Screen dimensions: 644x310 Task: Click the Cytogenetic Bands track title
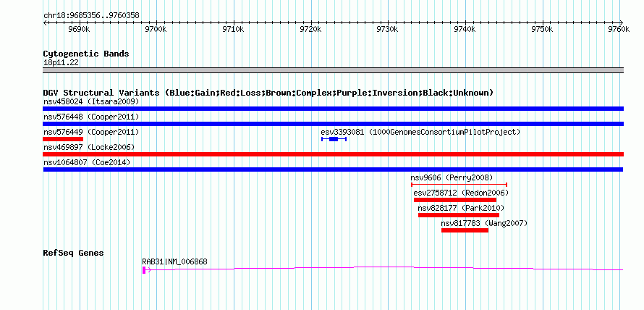pos(86,54)
